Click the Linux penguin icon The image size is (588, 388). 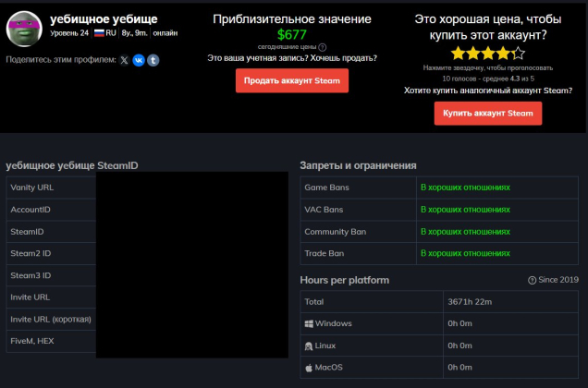(309, 346)
